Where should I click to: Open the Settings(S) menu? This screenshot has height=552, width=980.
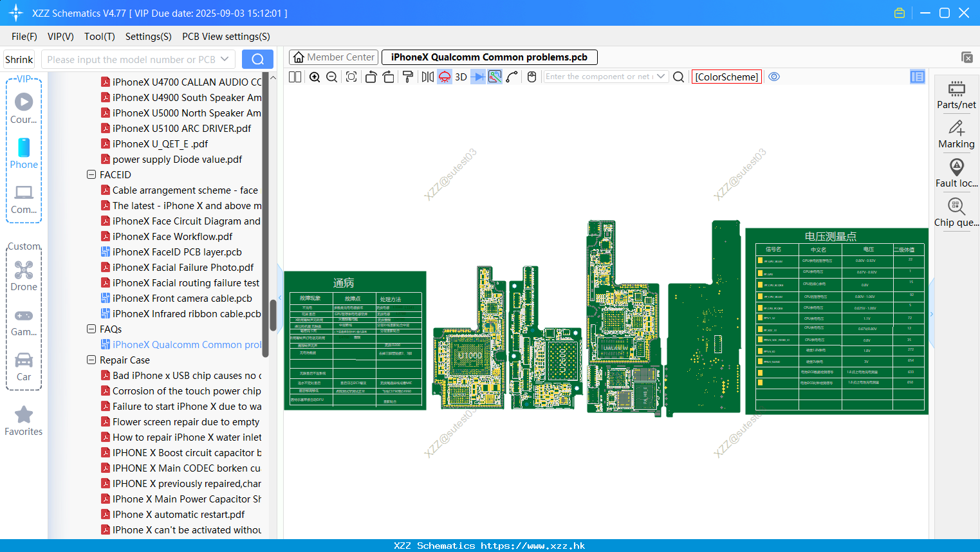(x=149, y=37)
